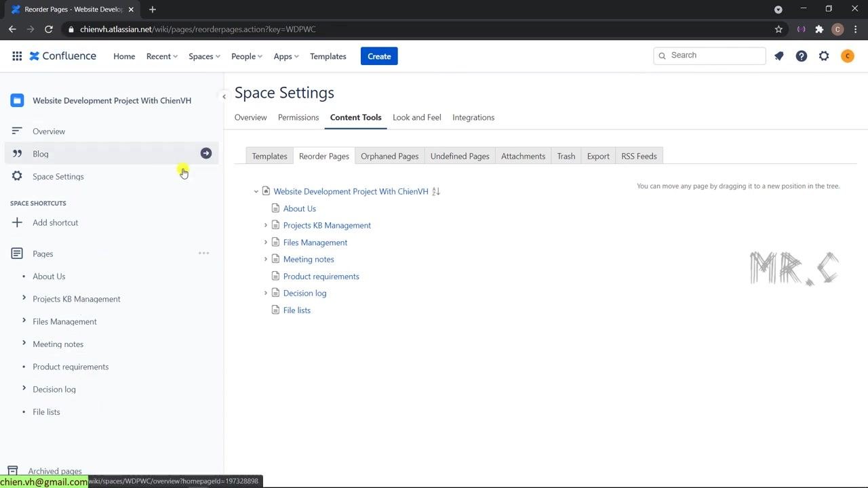The height and width of the screenshot is (488, 868).
Task: Collapse the Website Development Project root tree node
Action: (256, 192)
